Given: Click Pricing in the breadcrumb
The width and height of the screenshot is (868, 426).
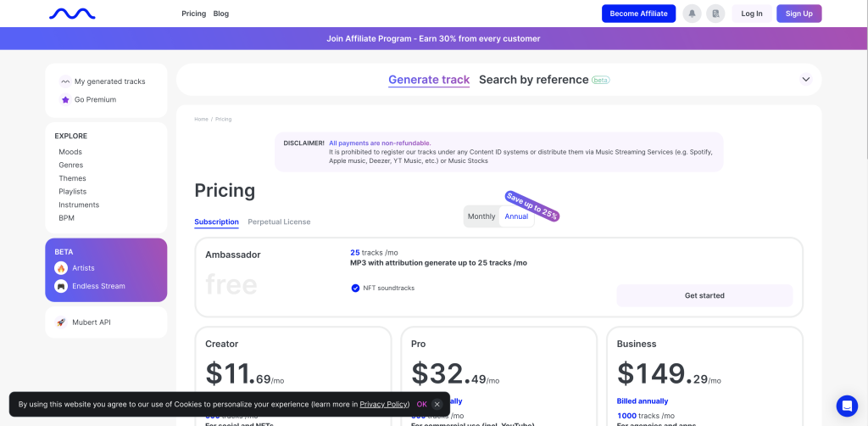Looking at the screenshot, I should (x=224, y=120).
